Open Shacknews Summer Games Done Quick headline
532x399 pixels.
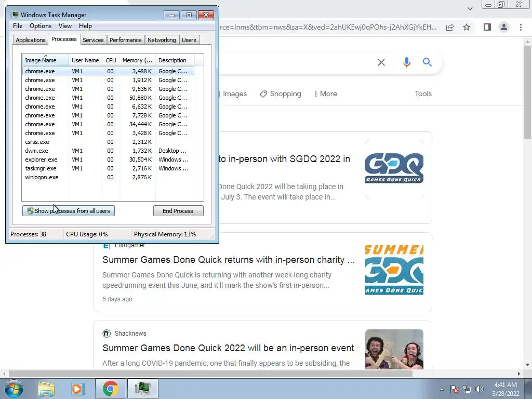click(229, 348)
